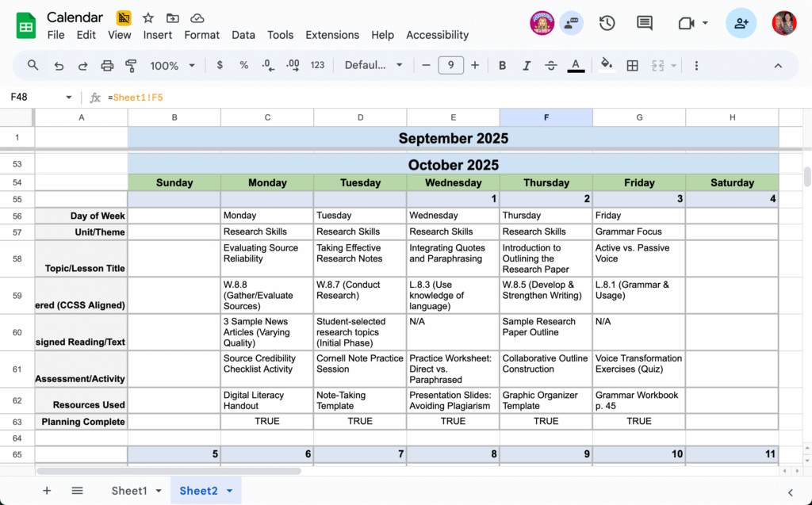The height and width of the screenshot is (505, 812).
Task: Click the font size input field
Action: [450, 66]
